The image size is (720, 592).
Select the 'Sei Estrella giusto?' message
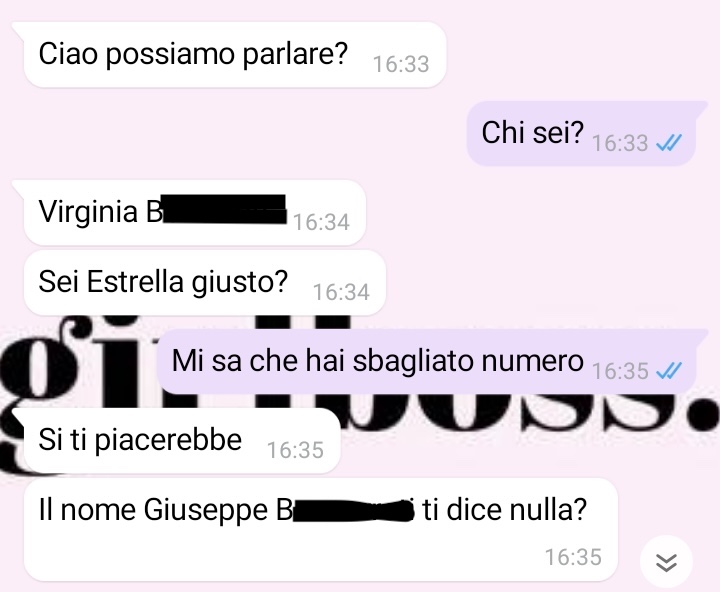tap(204, 282)
